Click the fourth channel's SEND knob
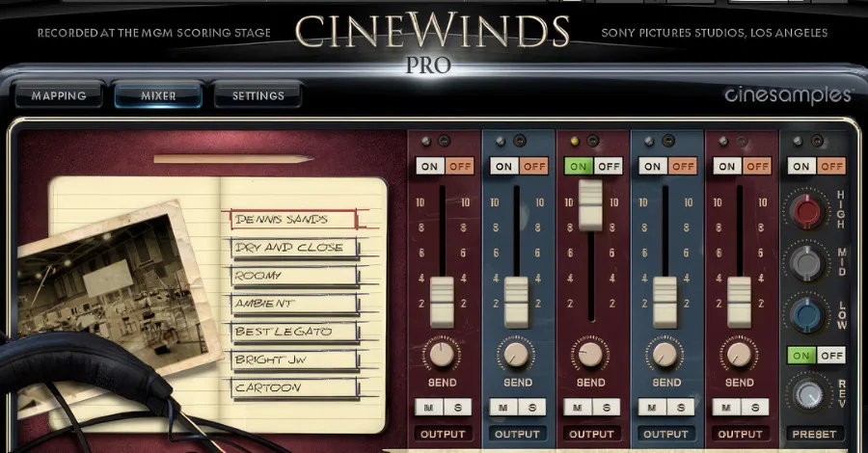This screenshot has height=453, width=868. point(665,355)
